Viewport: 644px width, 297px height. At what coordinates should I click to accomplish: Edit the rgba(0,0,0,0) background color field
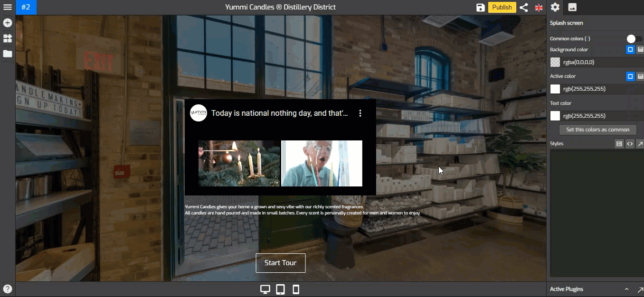(603, 62)
